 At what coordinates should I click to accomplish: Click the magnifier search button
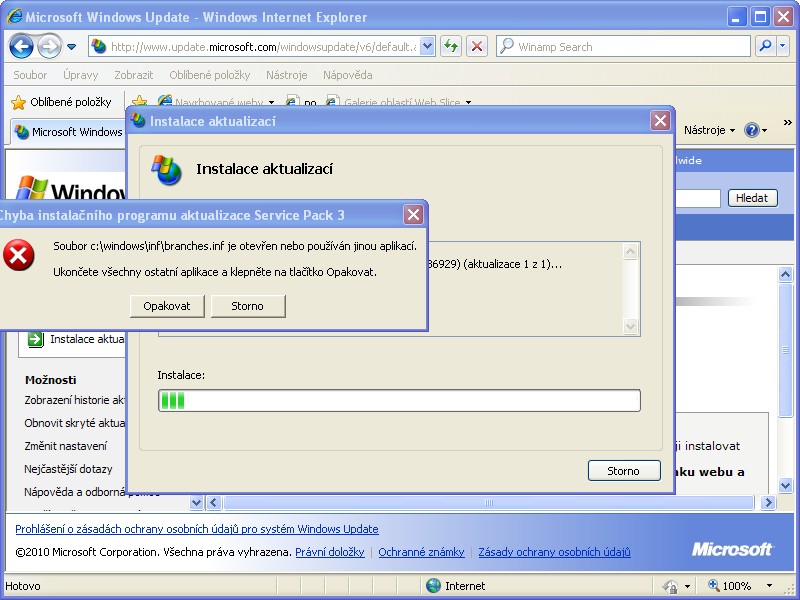(x=765, y=46)
